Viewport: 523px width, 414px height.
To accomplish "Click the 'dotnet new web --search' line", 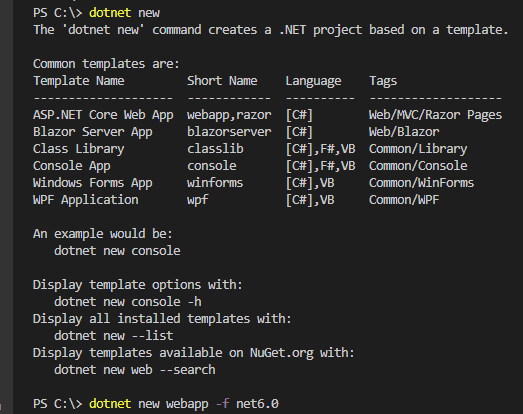I will pos(135,370).
